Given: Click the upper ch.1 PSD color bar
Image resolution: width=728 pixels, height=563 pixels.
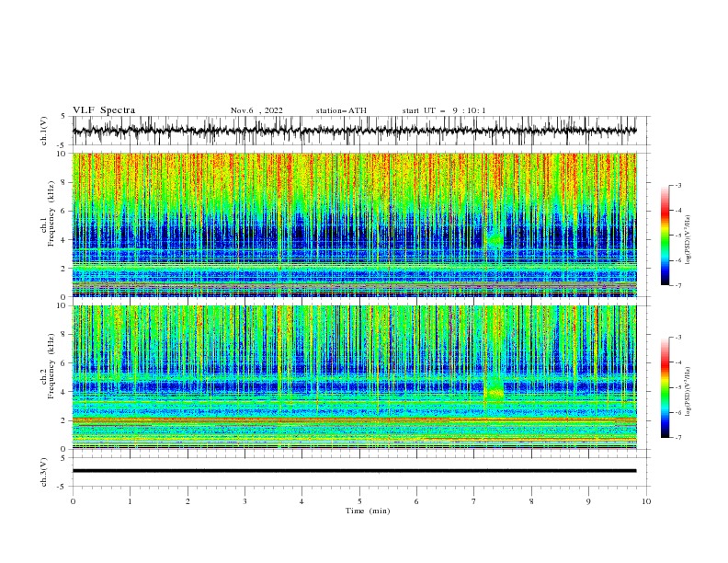Looking at the screenshot, I should tap(665, 236).
